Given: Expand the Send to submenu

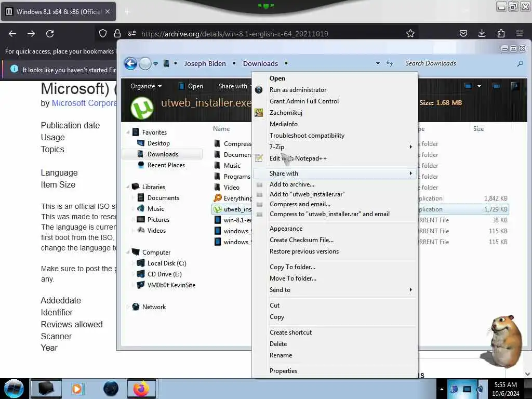Looking at the screenshot, I should pyautogui.click(x=335, y=290).
